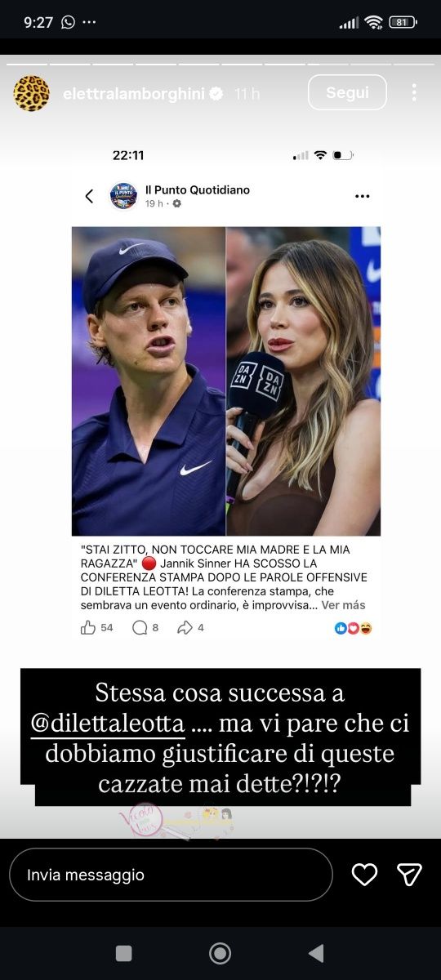Tap the verified badge next to username
441x980 pixels.
click(216, 94)
